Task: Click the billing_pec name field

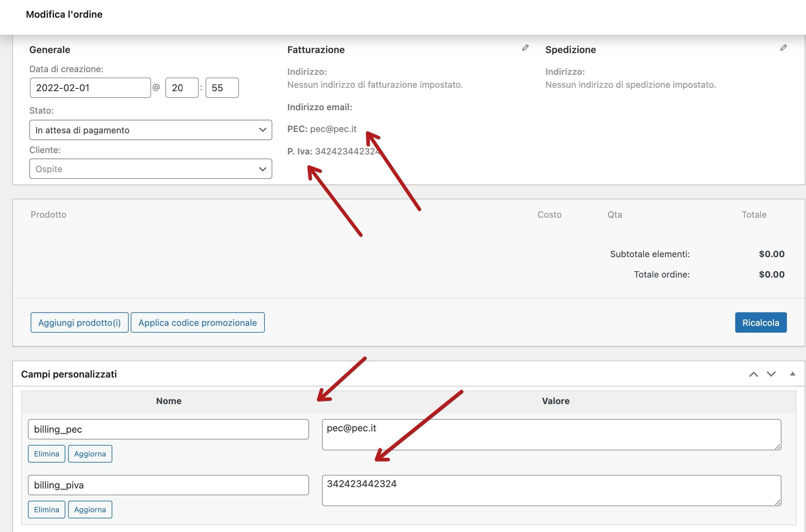Action: coord(168,429)
